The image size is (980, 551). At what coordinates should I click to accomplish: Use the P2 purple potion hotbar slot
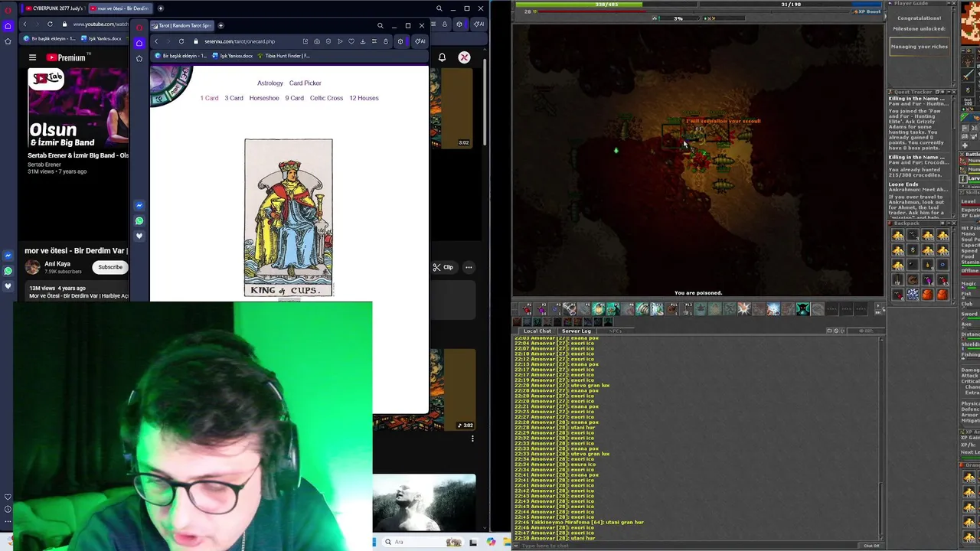point(541,309)
